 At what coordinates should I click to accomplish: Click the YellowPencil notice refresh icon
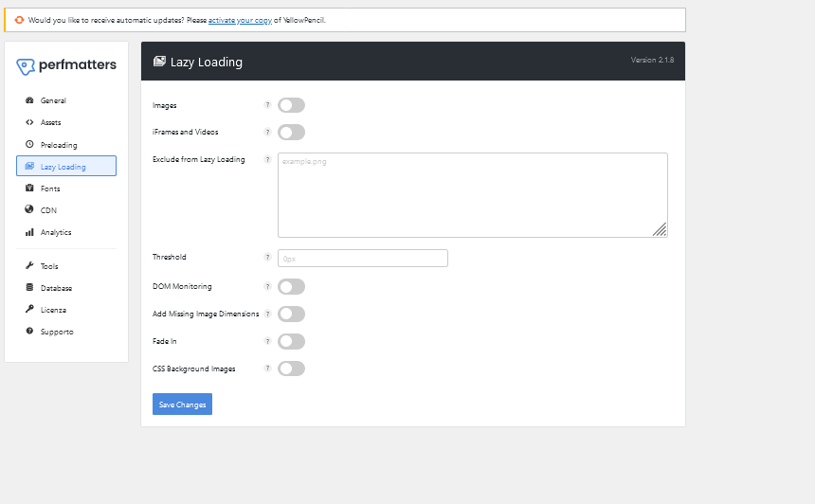[x=19, y=20]
